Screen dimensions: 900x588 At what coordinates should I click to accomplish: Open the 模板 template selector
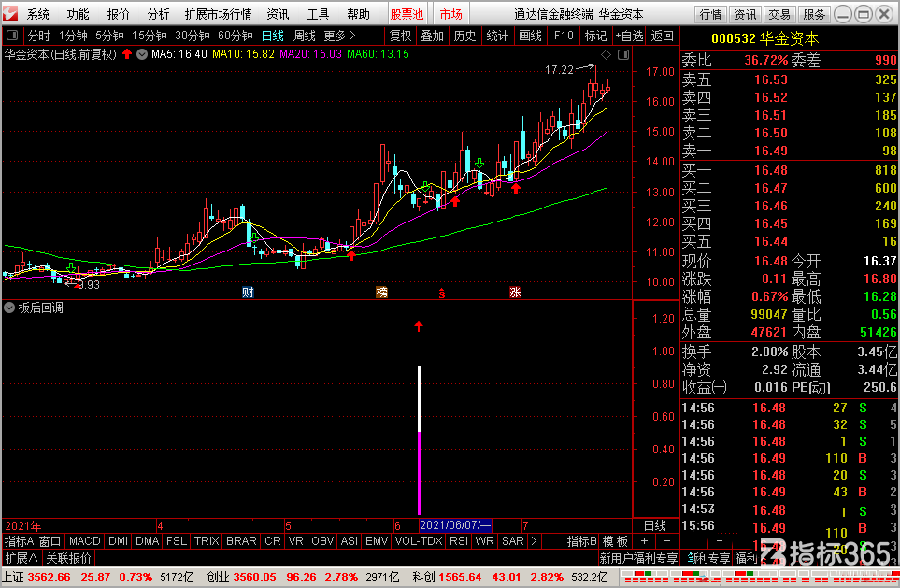(x=615, y=541)
